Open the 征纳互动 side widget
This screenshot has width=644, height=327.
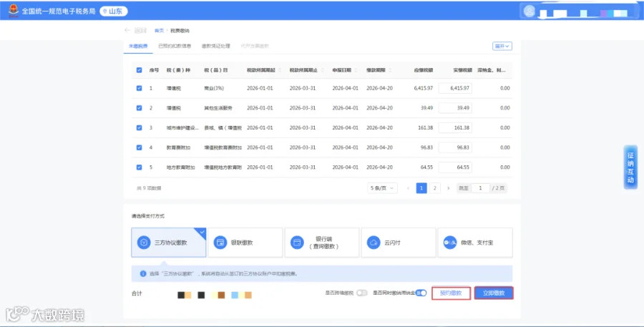click(x=630, y=167)
